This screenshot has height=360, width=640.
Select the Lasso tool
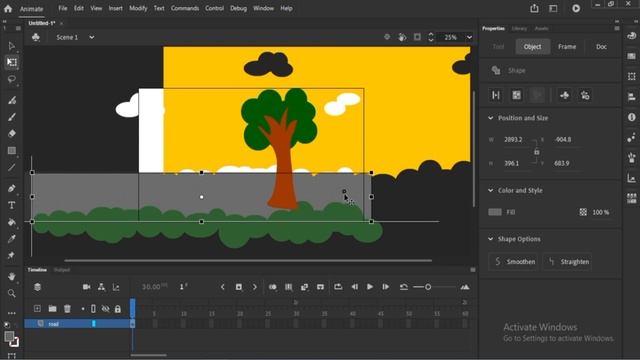click(x=11, y=79)
